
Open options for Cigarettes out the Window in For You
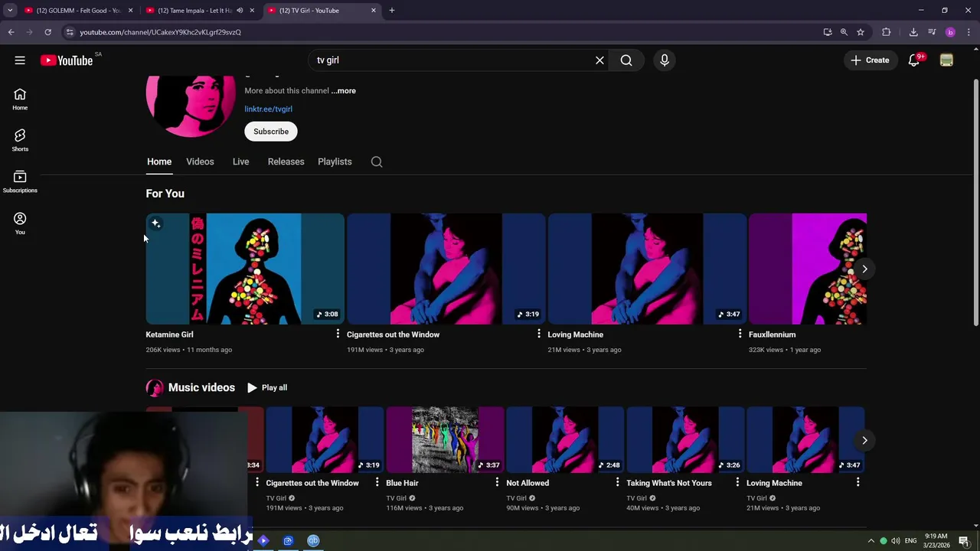[x=538, y=334]
